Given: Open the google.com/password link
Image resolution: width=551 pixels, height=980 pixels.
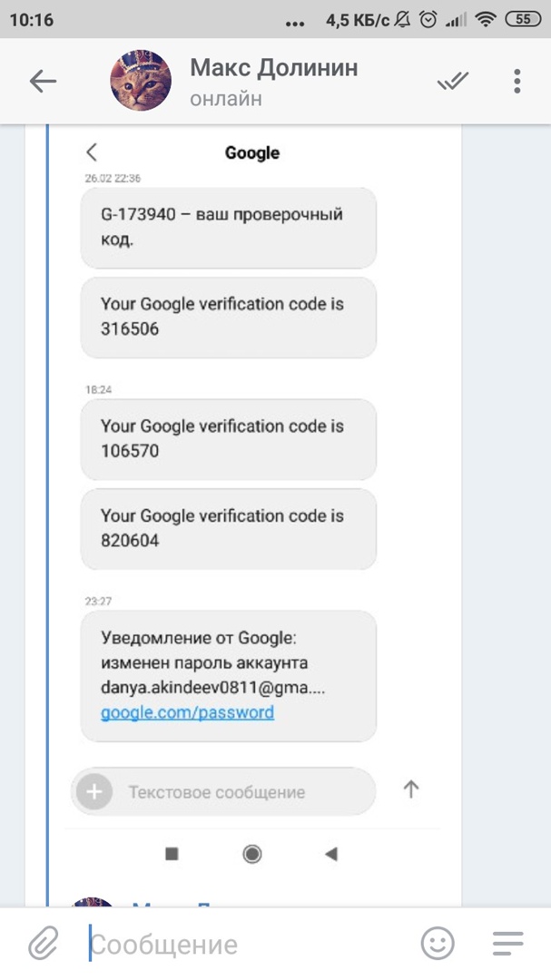Looking at the screenshot, I should 187,712.
